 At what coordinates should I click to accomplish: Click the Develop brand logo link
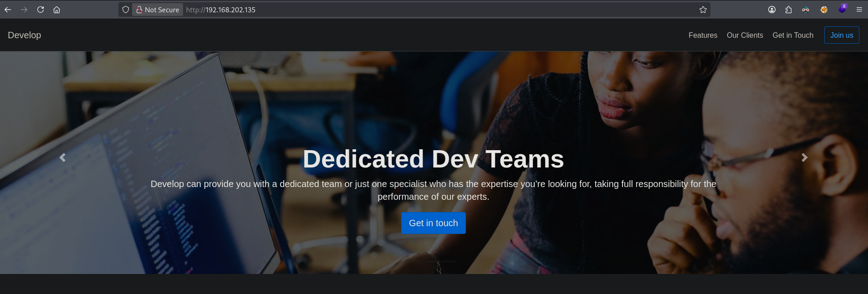coord(25,35)
